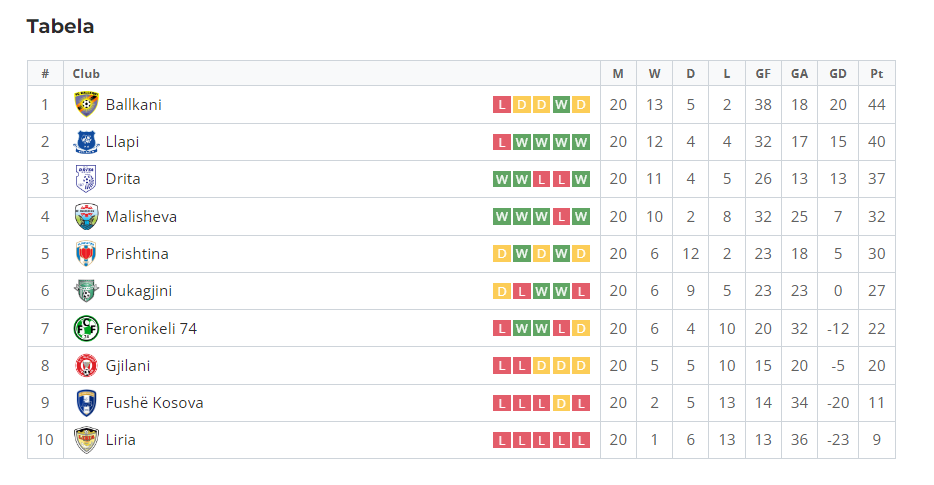934x485 pixels.
Task: Click the Drita club logo
Action: 87,179
